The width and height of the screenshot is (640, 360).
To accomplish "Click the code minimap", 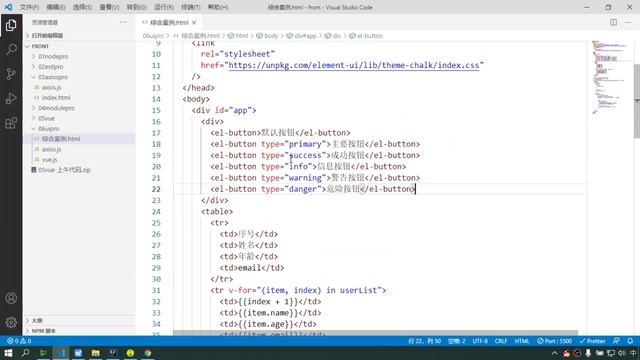I will click(x=610, y=78).
